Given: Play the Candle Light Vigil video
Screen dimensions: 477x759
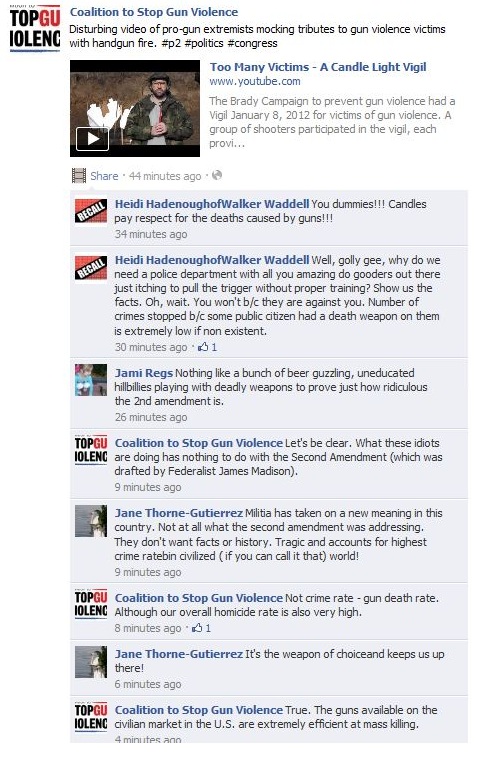Looking at the screenshot, I should pos(92,139).
